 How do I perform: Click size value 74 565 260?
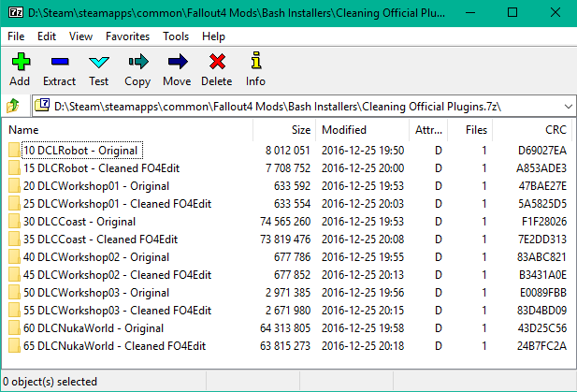coord(285,222)
